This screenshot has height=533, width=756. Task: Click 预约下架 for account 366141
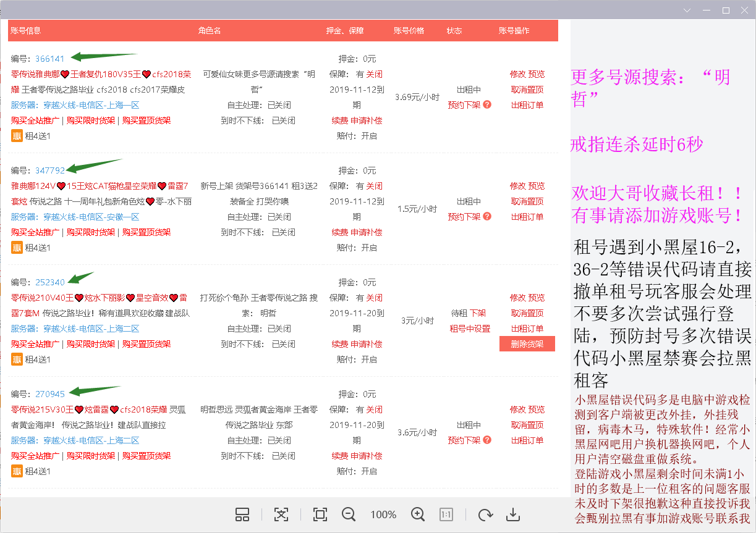click(x=464, y=105)
